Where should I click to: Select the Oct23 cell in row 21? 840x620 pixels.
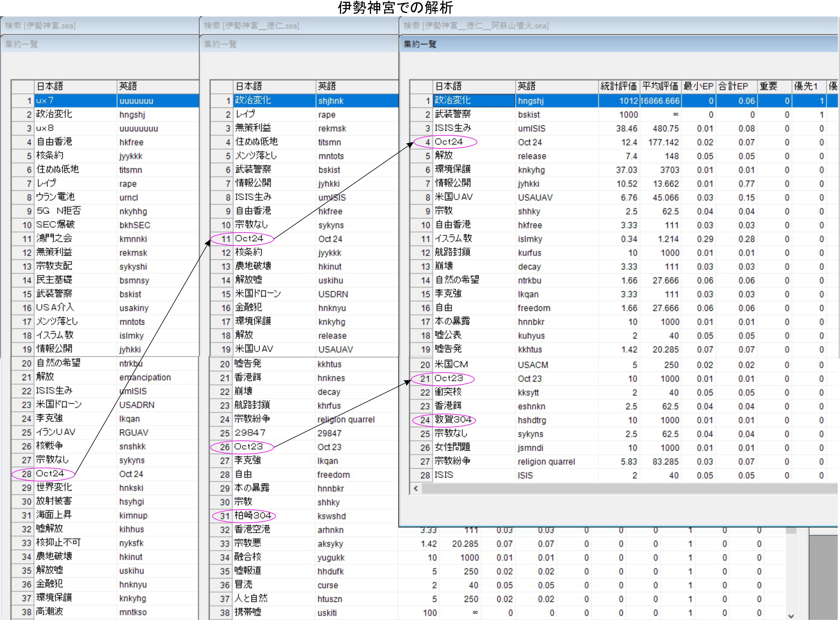[449, 378]
